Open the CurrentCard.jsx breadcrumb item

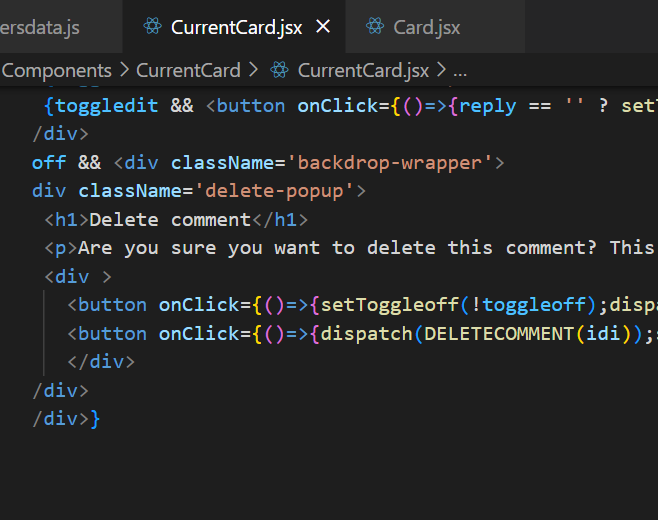363,70
